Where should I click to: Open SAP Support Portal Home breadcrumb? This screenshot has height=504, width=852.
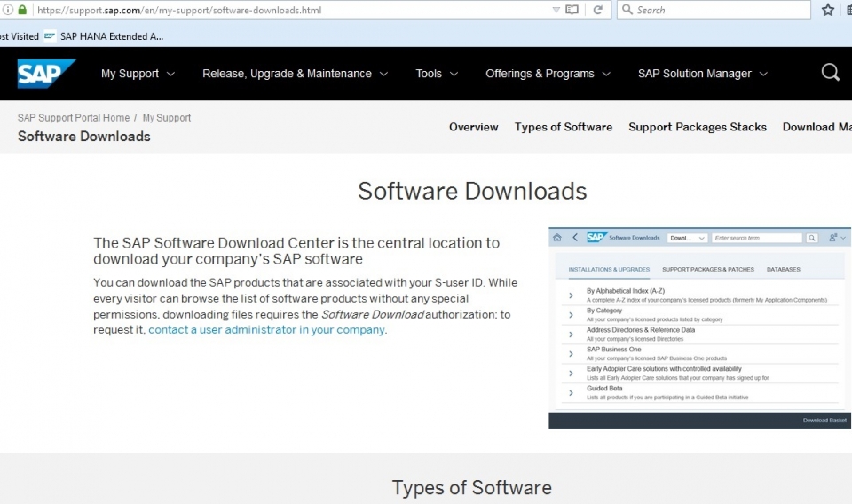(x=74, y=117)
